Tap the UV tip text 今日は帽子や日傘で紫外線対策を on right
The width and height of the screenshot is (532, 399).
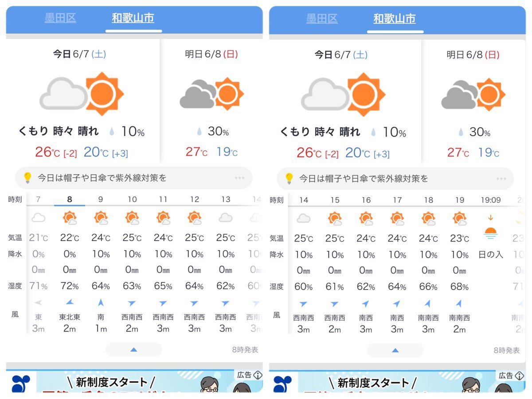[x=364, y=179]
